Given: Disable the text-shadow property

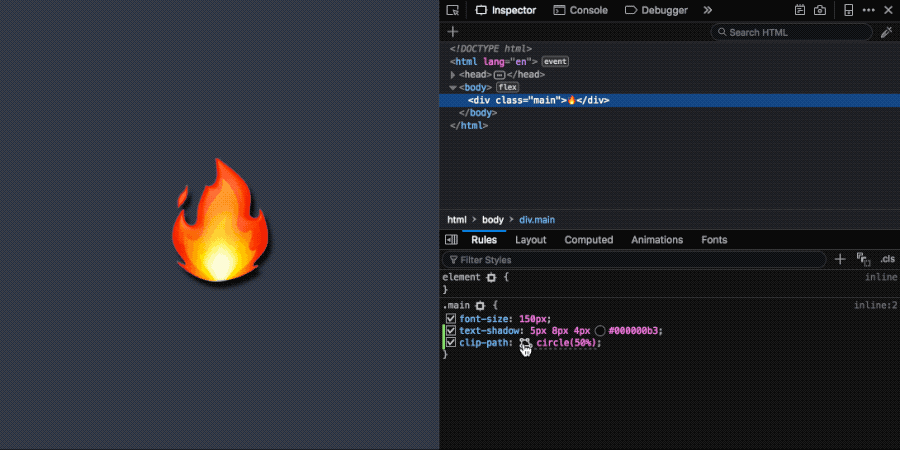Looking at the screenshot, I should (451, 330).
